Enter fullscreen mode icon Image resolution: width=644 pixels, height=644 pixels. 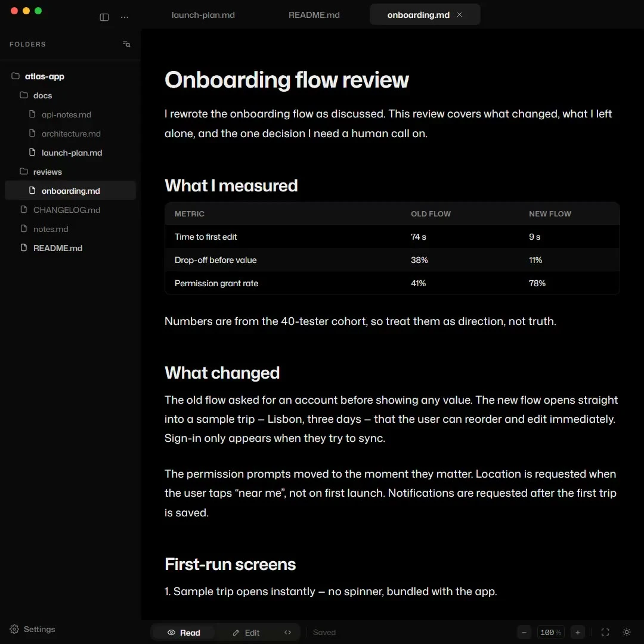click(x=605, y=632)
